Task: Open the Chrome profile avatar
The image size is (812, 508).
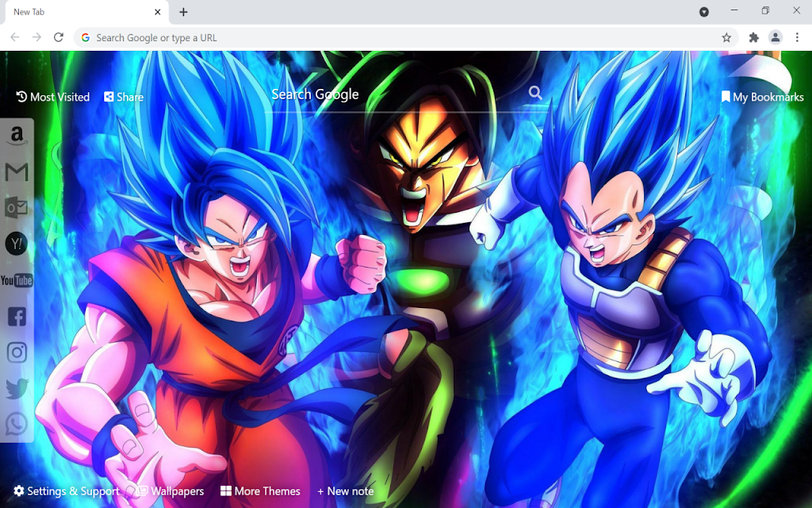Action: [x=776, y=37]
